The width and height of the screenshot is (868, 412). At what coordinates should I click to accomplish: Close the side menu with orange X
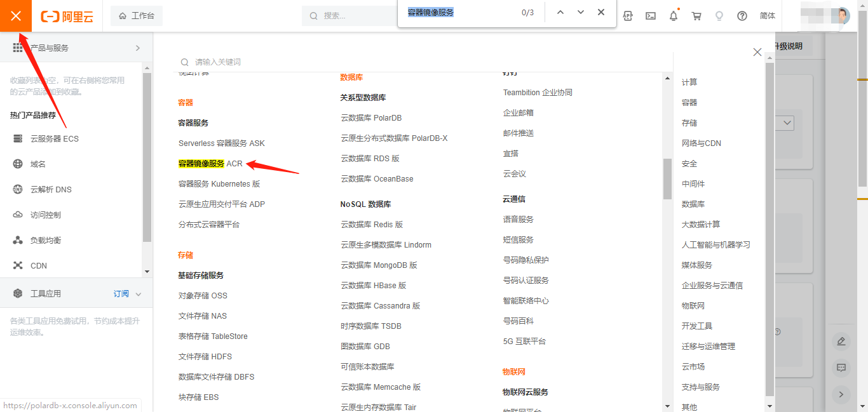pos(16,16)
